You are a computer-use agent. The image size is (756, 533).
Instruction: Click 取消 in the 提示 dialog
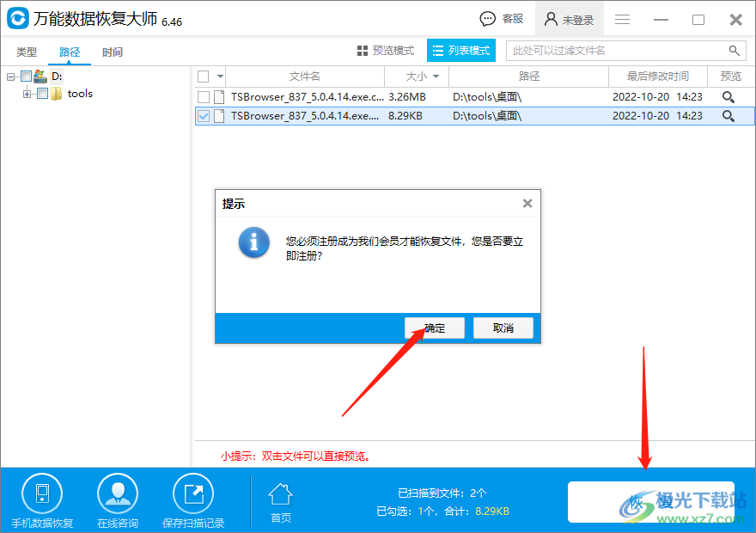[x=503, y=328]
